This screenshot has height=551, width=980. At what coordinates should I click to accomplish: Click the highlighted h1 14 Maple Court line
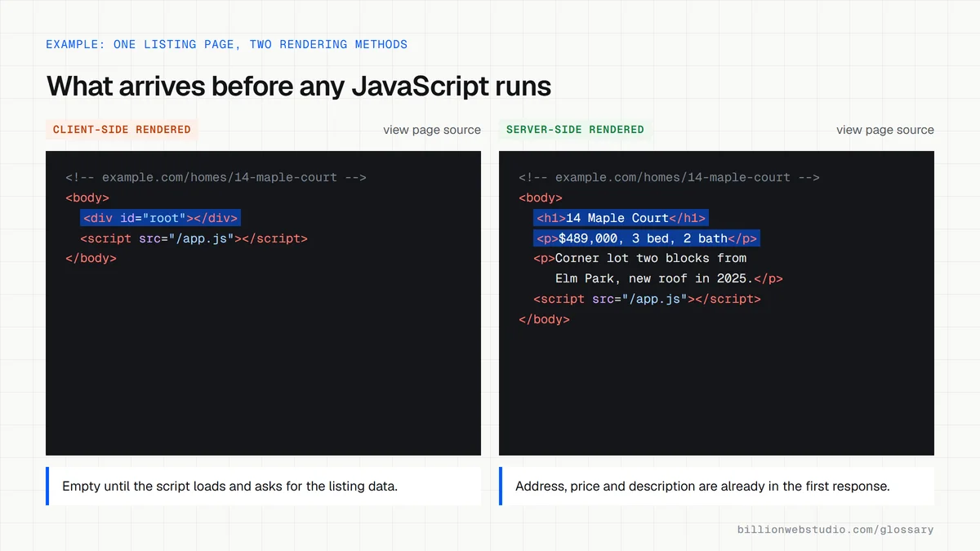[x=620, y=218]
